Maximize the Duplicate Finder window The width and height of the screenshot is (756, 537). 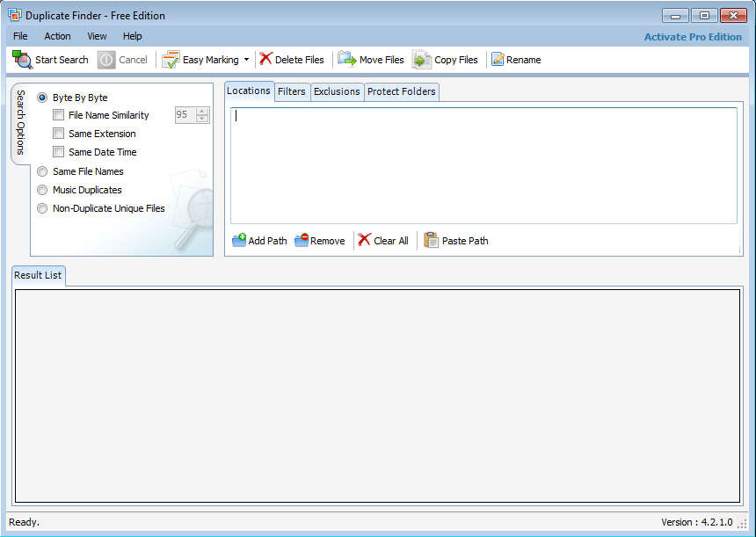(x=704, y=16)
